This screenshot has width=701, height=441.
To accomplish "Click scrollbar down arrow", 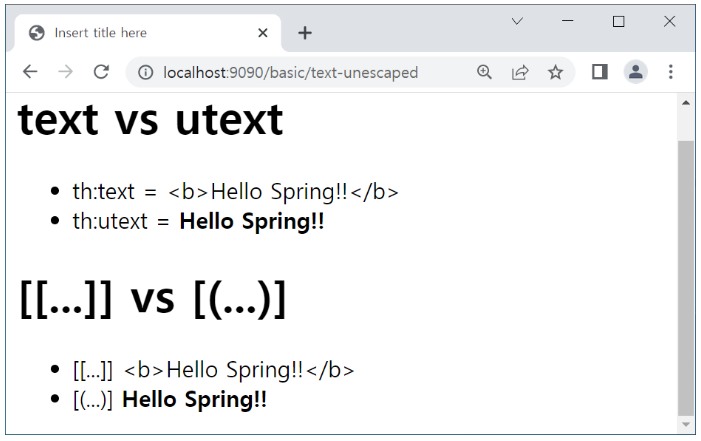I will coord(686,426).
